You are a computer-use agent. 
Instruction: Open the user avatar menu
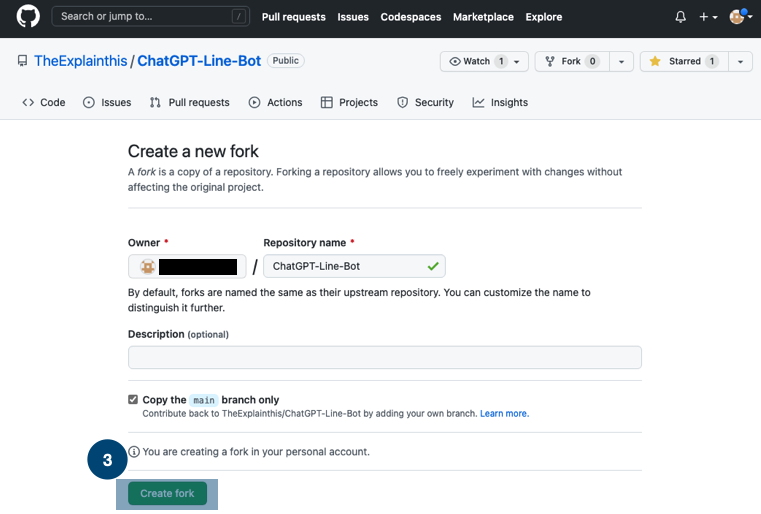tap(741, 17)
